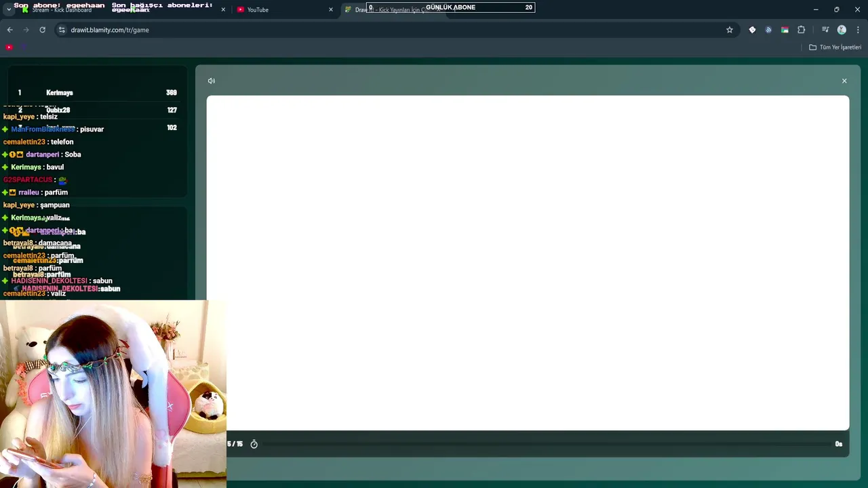
Task: Click the round timer stopwatch icon
Action: pos(254,444)
